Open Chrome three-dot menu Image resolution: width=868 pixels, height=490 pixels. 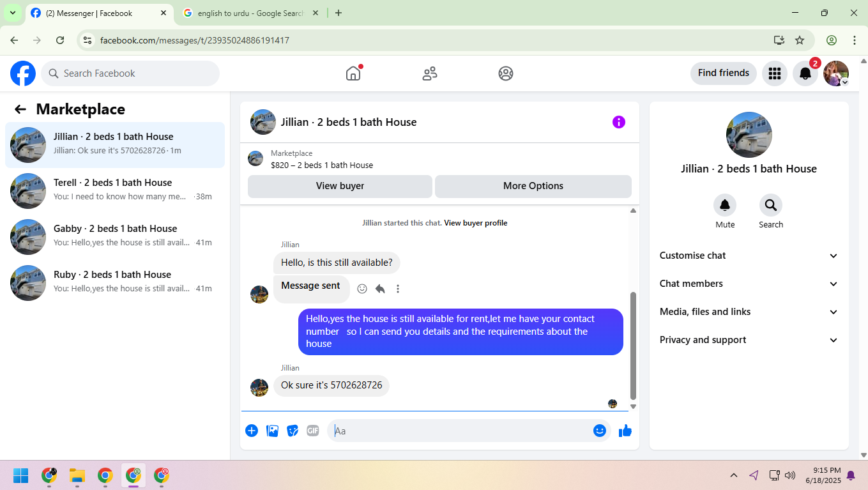(x=855, y=40)
